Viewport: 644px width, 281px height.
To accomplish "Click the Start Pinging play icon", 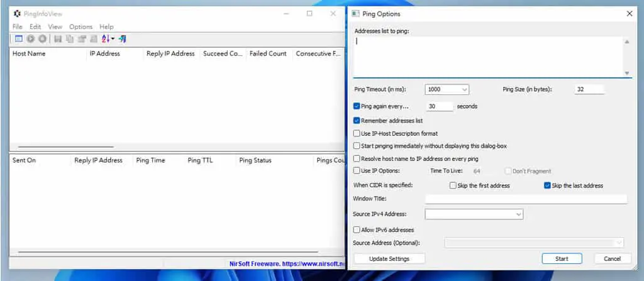I will point(30,38).
